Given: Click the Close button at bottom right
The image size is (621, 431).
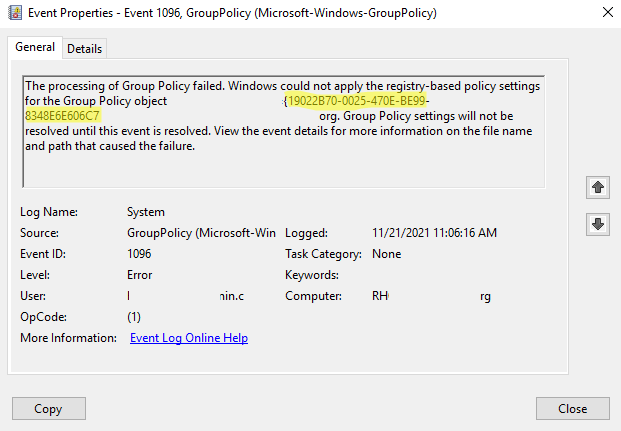Looking at the screenshot, I should pos(572,408).
